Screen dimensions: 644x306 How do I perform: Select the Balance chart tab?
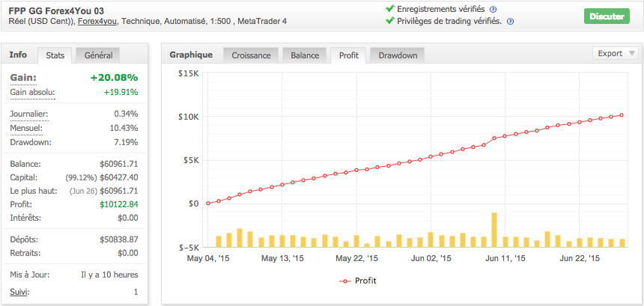point(305,55)
